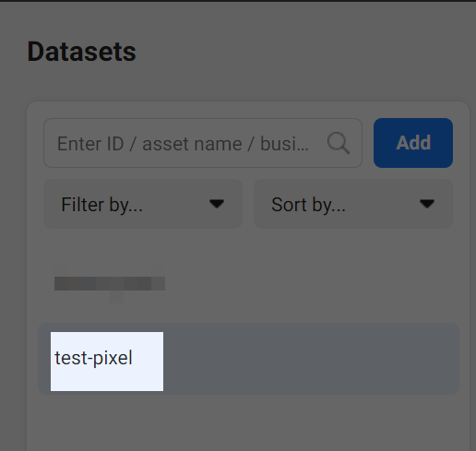Click the white test-pixel name box
The height and width of the screenshot is (451, 476).
107,362
